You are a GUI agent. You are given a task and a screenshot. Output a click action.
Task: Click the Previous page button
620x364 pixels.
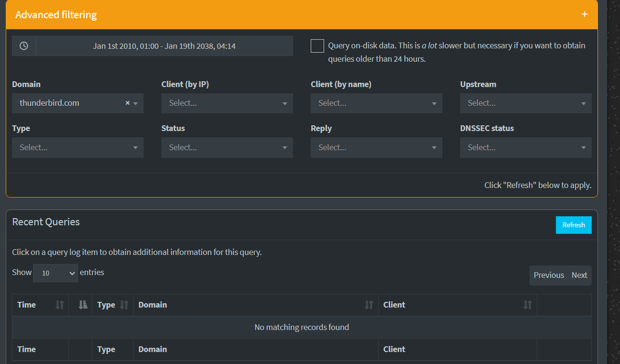[x=549, y=275]
